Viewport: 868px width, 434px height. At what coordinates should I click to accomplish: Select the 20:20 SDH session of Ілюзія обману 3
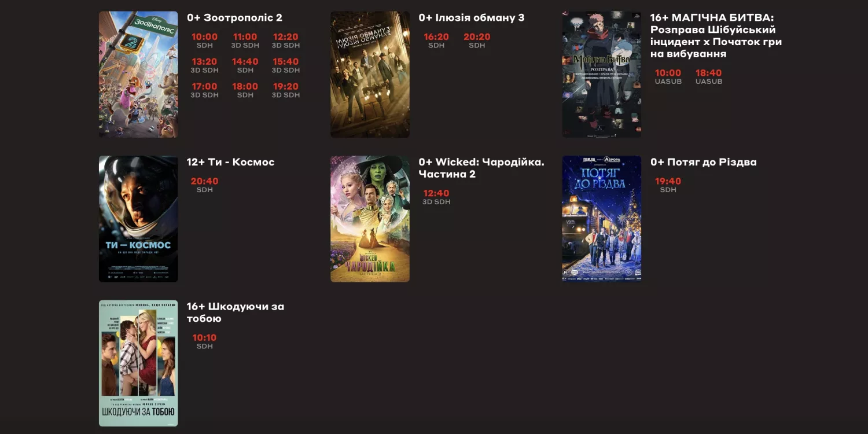pos(477,36)
